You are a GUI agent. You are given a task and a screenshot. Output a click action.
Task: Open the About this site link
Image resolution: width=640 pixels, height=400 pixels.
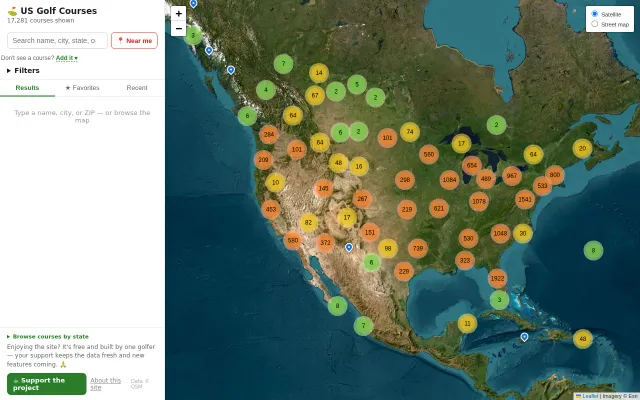pos(106,384)
